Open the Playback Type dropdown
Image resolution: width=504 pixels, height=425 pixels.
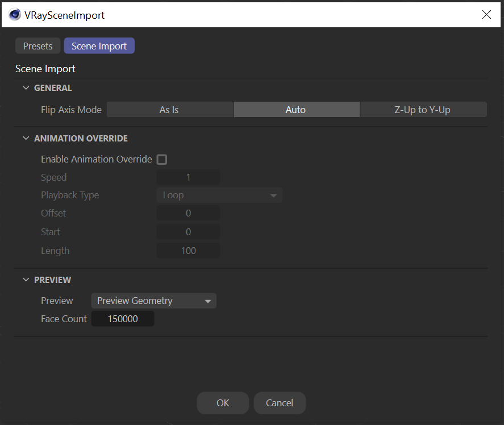(219, 195)
